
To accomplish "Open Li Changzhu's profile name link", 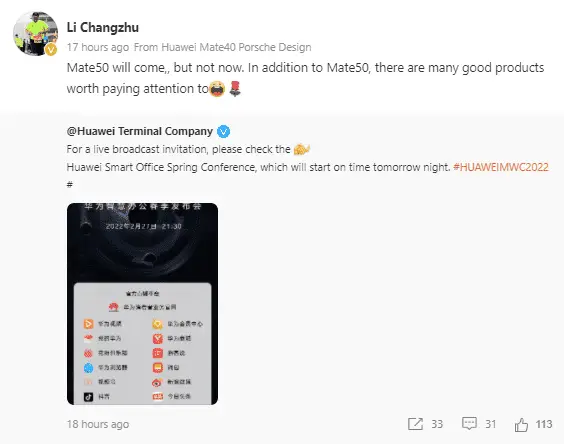I will tap(103, 27).
